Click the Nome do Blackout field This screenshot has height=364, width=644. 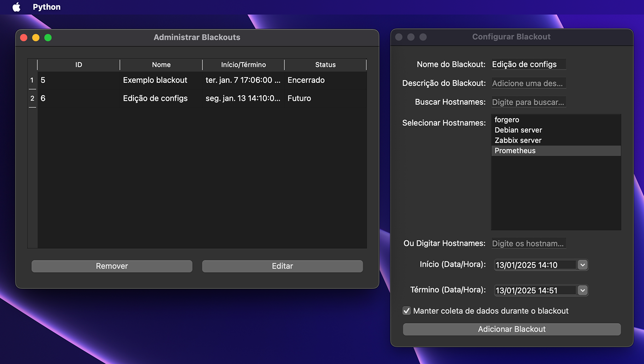(528, 64)
